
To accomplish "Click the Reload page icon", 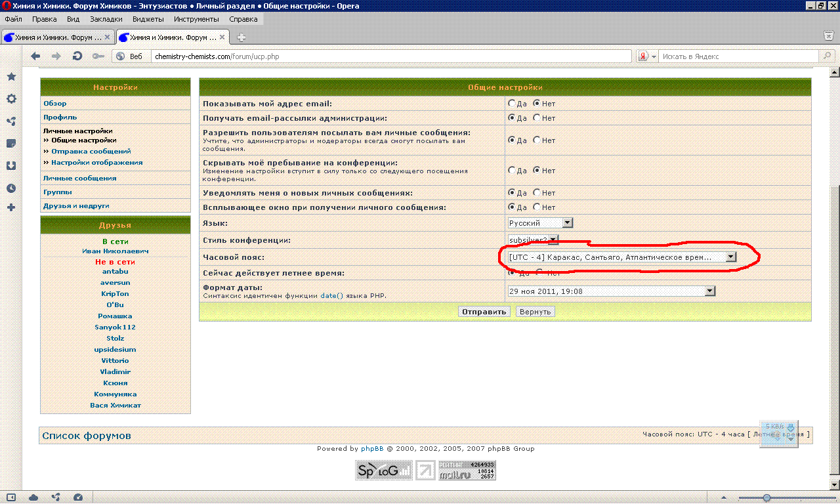I will (77, 56).
